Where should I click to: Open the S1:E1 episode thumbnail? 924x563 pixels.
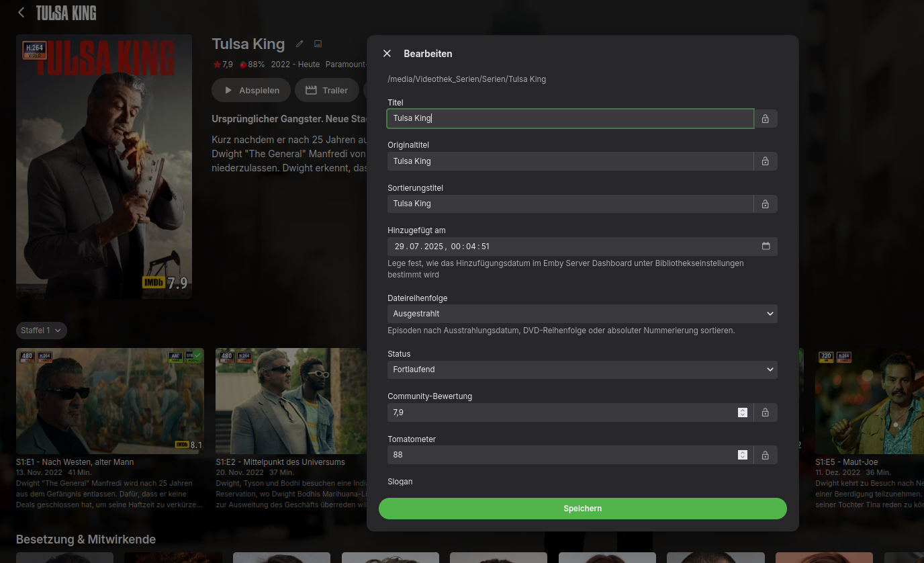tap(110, 401)
